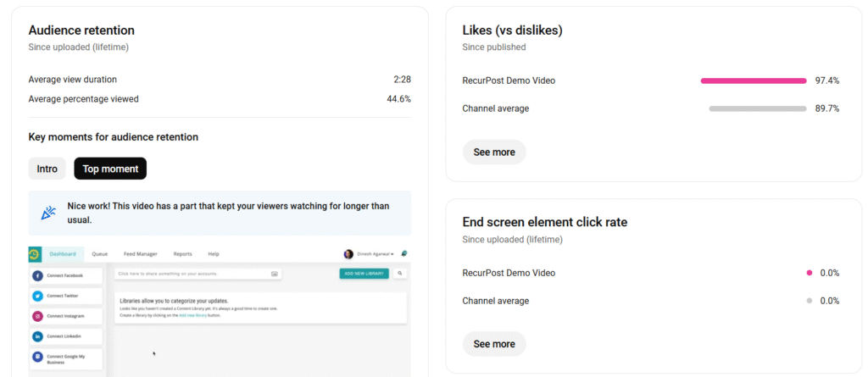Image resolution: width=868 pixels, height=377 pixels.
Task: Click See more under Likes (vs dislikes)
Action: click(x=494, y=152)
